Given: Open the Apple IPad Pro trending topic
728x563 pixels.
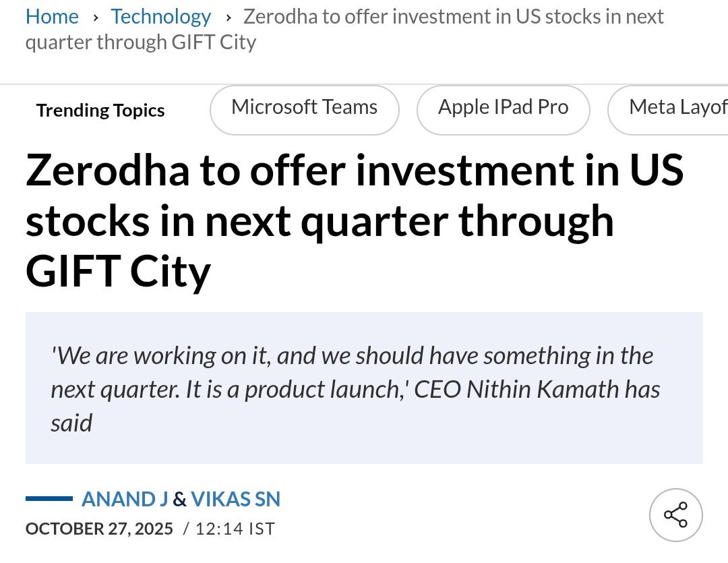Looking at the screenshot, I should point(503,108).
